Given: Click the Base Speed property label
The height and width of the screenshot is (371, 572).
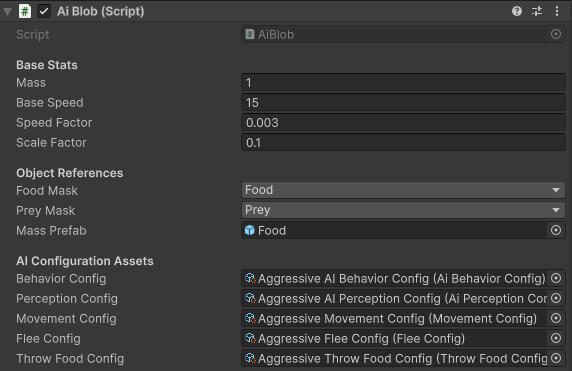Looking at the screenshot, I should click(50, 103).
